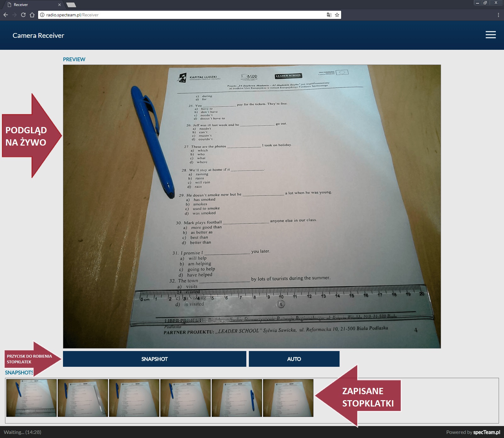The image size is (504, 438).
Task: Open the second snapshot with ruler on right
Action: (83, 398)
